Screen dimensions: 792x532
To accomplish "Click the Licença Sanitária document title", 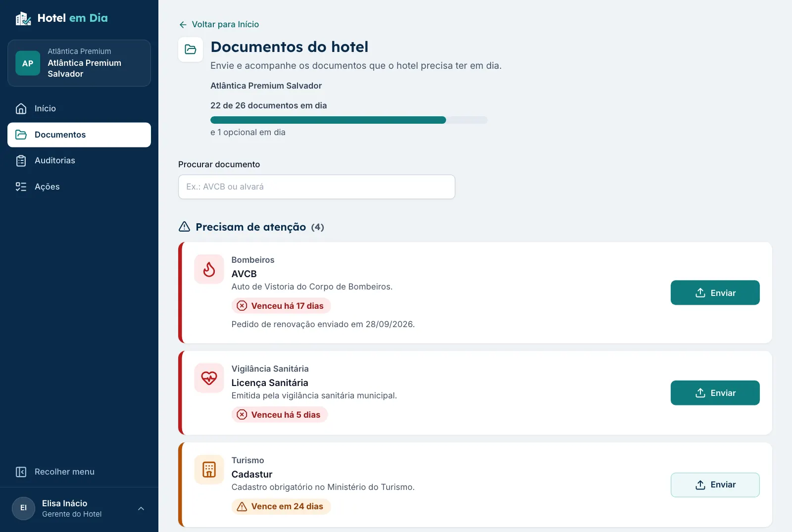I will 270,383.
